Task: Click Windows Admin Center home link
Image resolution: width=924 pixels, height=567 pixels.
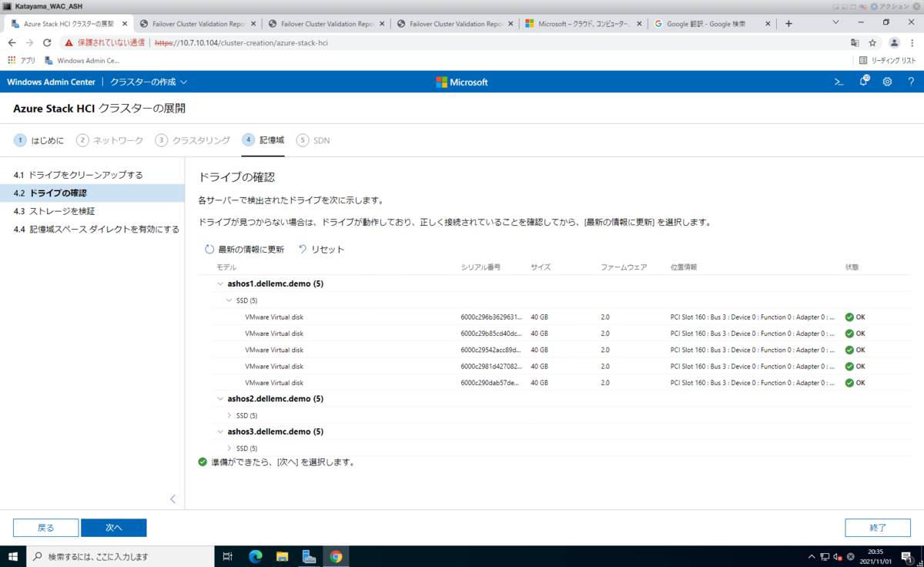Action: [x=51, y=82]
